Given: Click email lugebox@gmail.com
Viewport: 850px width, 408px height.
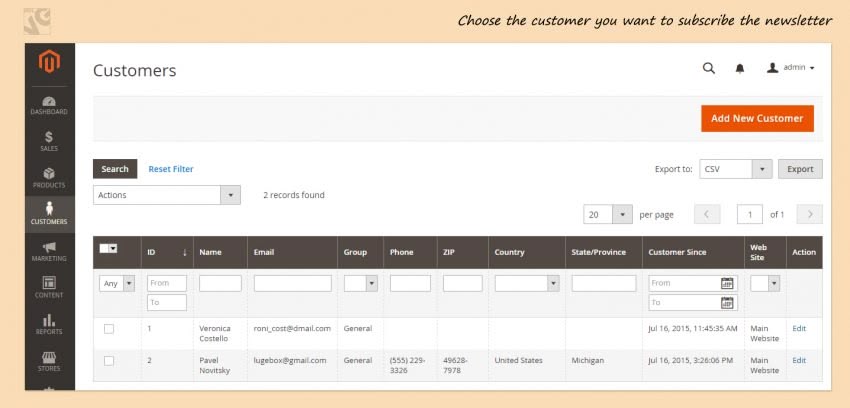Looking at the screenshot, I should (290, 360).
